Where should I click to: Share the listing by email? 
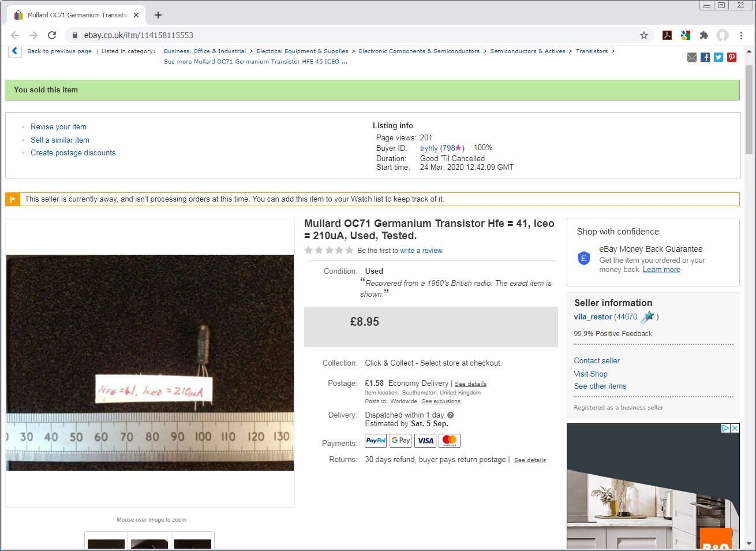coord(692,57)
